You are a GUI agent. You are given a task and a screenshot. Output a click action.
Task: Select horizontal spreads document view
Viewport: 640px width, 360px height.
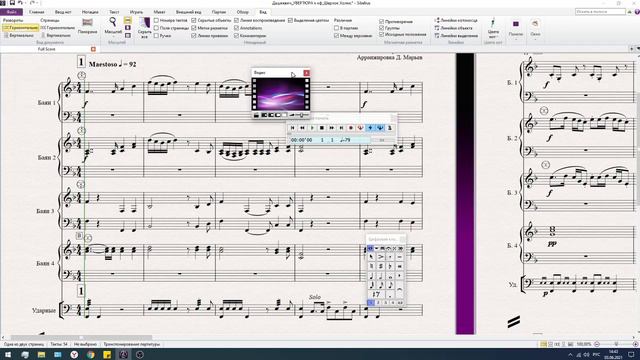coord(20,28)
